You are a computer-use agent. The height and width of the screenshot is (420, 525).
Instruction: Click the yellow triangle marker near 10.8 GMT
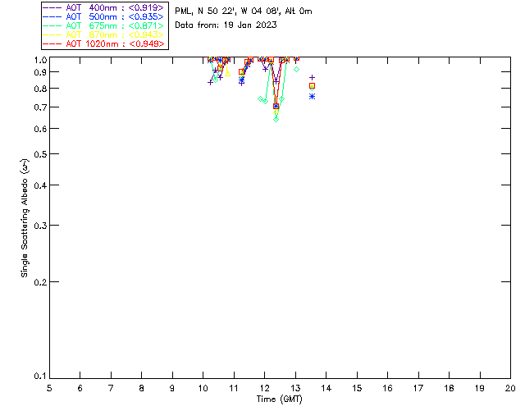[x=227, y=74]
